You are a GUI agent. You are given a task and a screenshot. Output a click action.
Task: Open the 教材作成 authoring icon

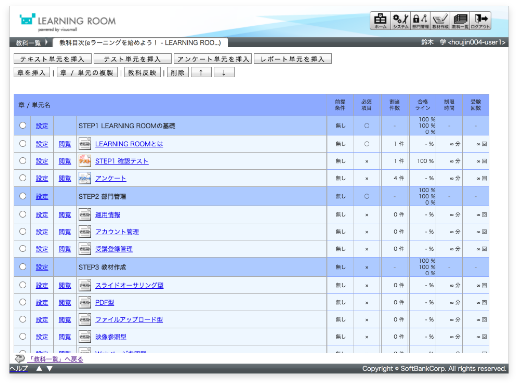click(x=440, y=21)
